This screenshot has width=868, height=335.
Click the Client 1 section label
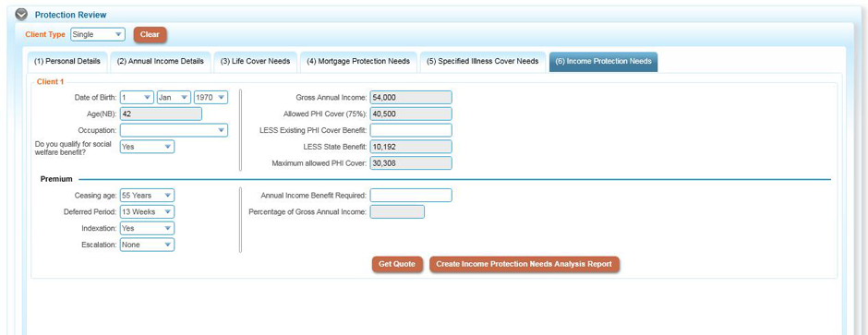pos(51,82)
